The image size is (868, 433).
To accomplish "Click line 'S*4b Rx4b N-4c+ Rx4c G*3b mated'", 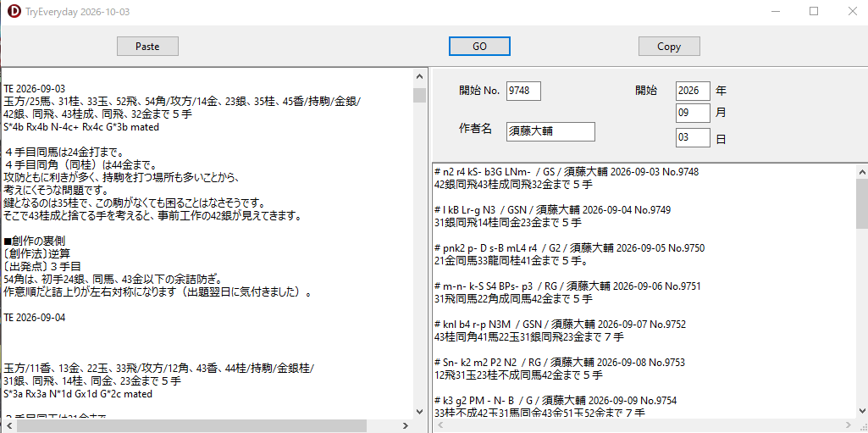I will [81, 127].
